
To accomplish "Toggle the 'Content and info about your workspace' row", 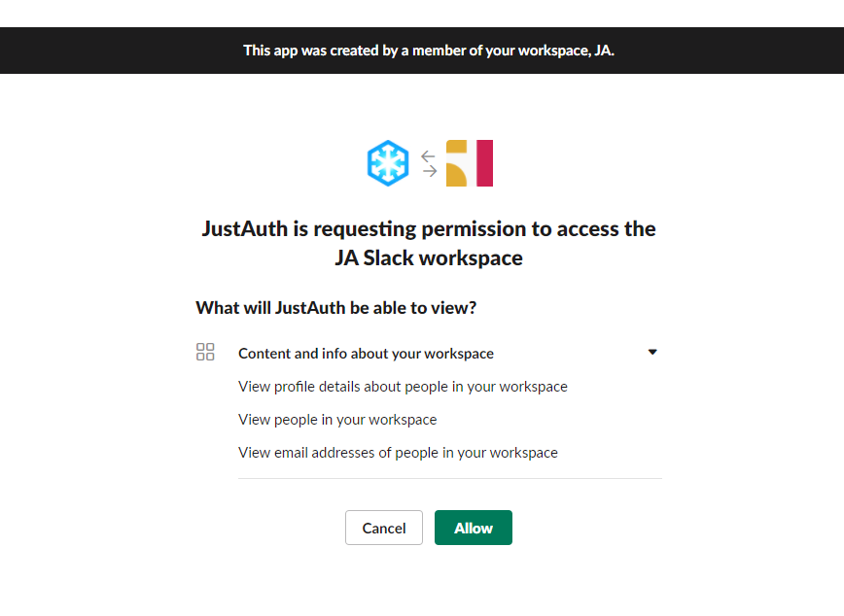I will point(429,353).
